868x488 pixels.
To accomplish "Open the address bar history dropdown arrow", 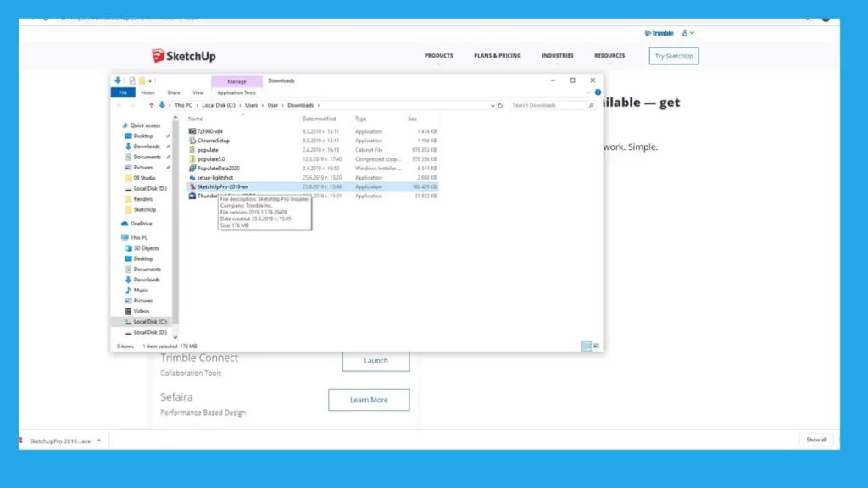I will 492,105.
